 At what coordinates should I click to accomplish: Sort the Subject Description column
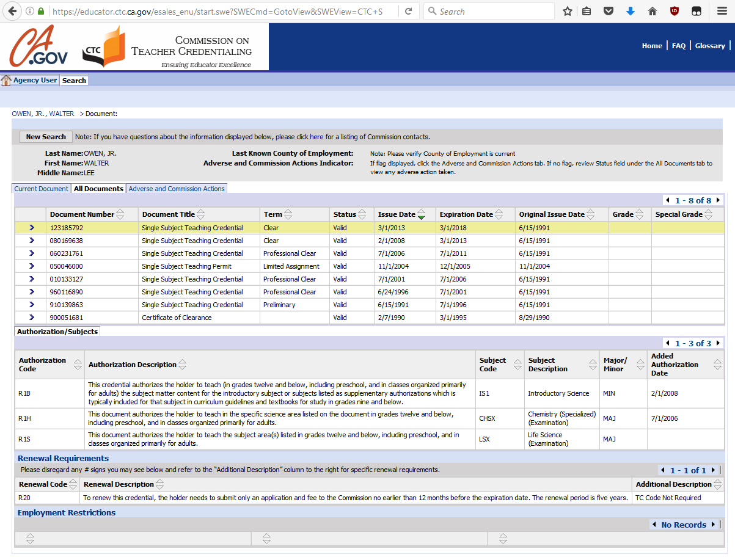coord(593,365)
